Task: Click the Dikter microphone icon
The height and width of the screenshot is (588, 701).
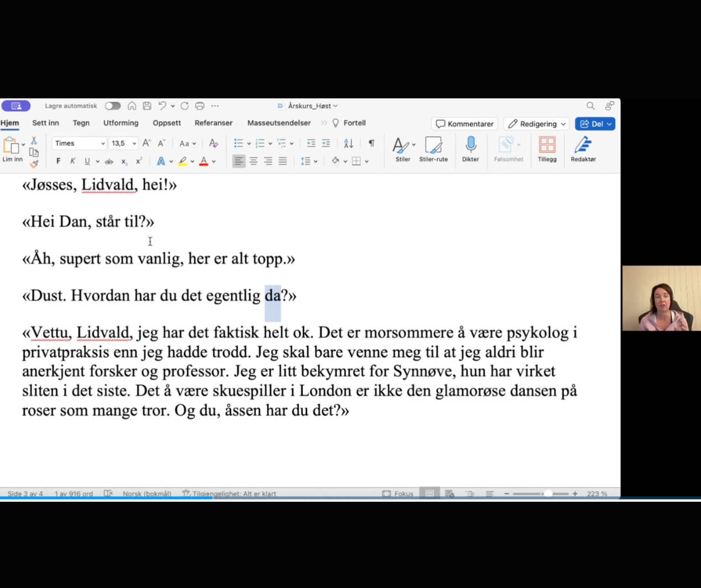Action: [470, 145]
